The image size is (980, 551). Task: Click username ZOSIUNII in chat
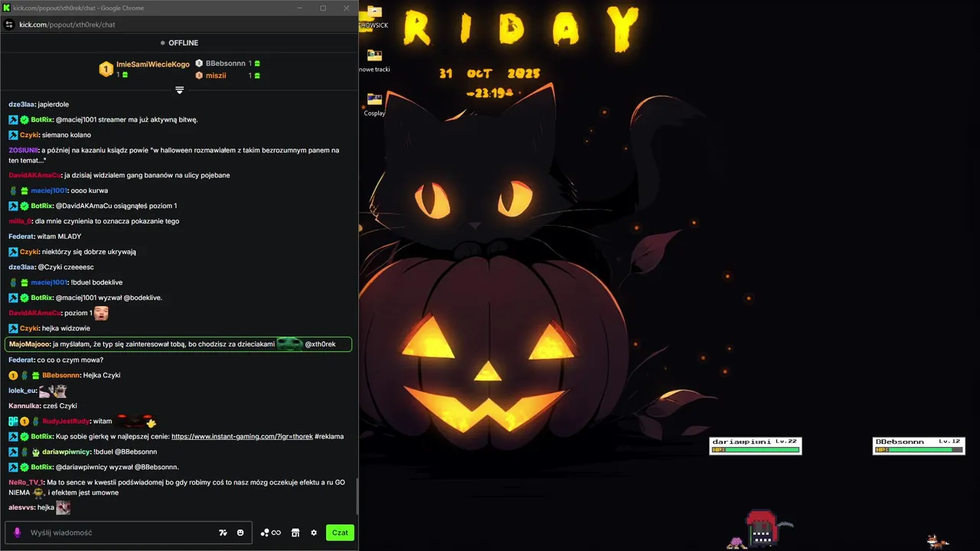click(24, 150)
